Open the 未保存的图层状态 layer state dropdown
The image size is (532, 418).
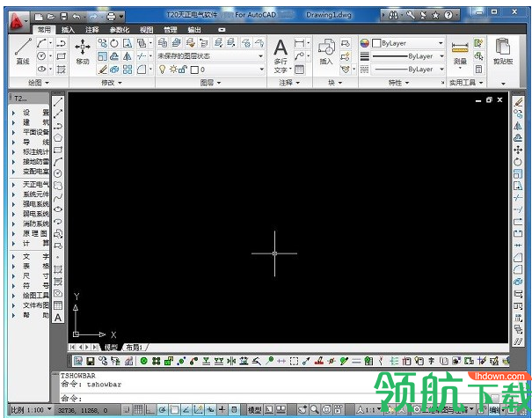[x=210, y=56]
